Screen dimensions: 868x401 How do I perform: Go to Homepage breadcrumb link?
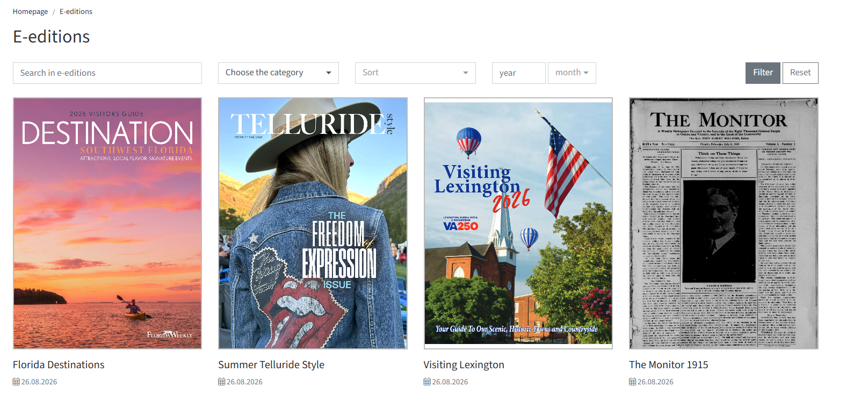30,11
